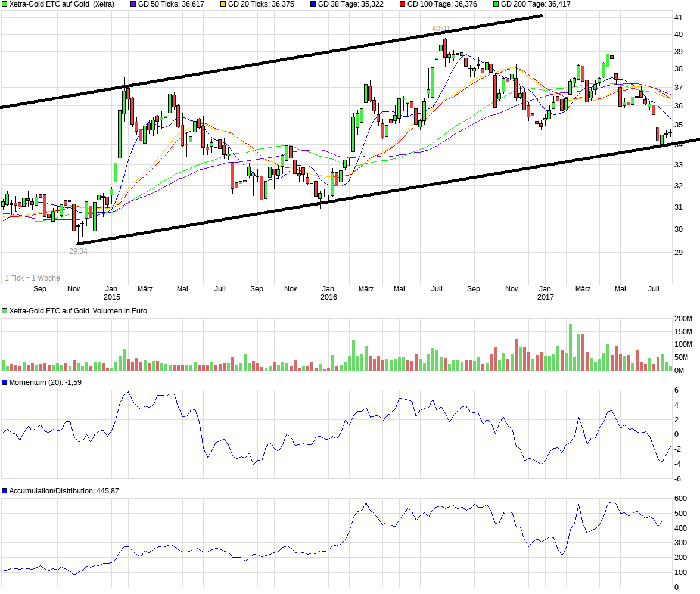This screenshot has width=700, height=594.
Task: Click the 'Momentum (20): -1,59' label
Action: 45,382
